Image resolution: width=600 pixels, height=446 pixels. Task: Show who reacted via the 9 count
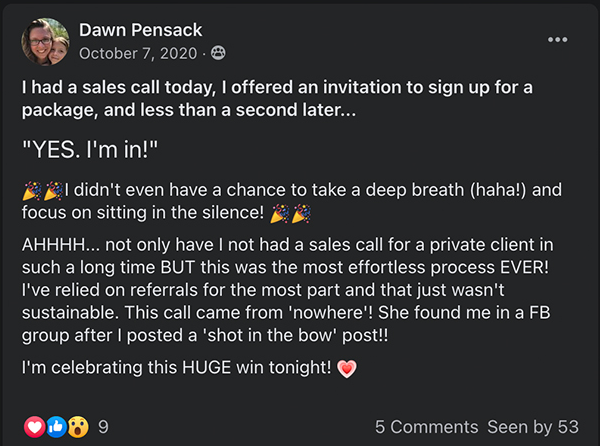(x=103, y=426)
